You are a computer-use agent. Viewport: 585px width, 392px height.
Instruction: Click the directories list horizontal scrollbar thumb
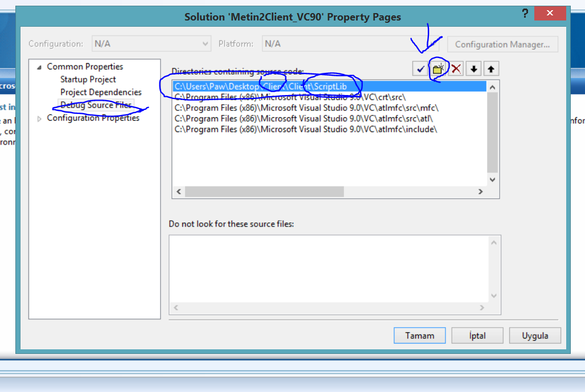click(x=264, y=192)
